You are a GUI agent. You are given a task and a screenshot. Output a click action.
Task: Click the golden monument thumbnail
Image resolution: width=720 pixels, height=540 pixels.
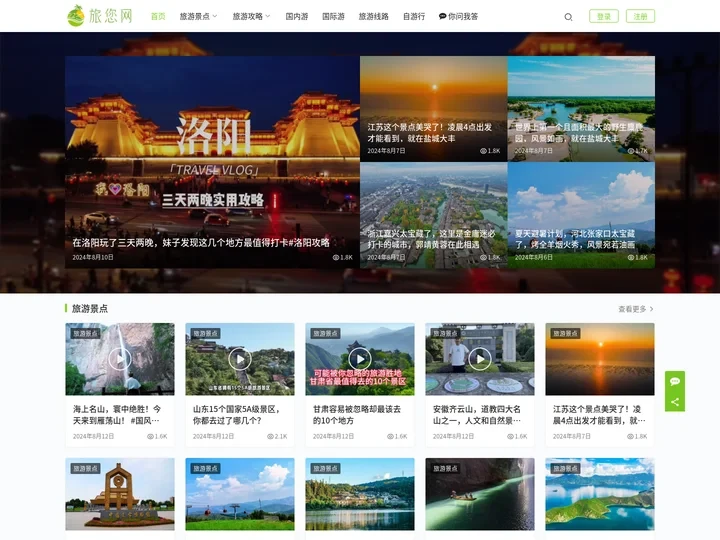[x=120, y=494]
